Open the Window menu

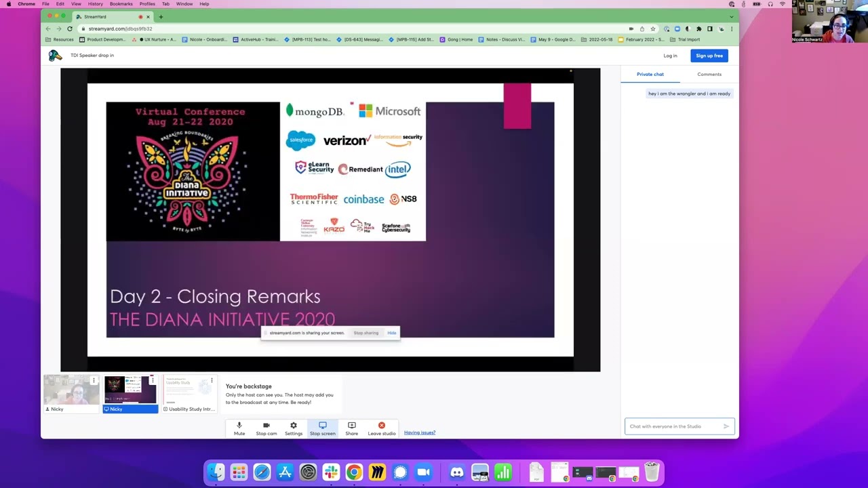point(184,4)
